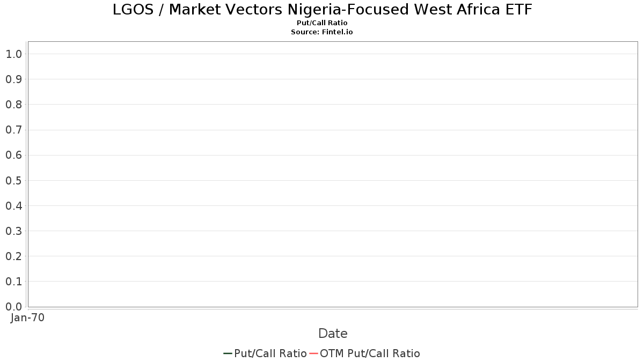Click the Put/Call Ratio subtitle under the title
This screenshot has width=644, height=362.
(322, 23)
